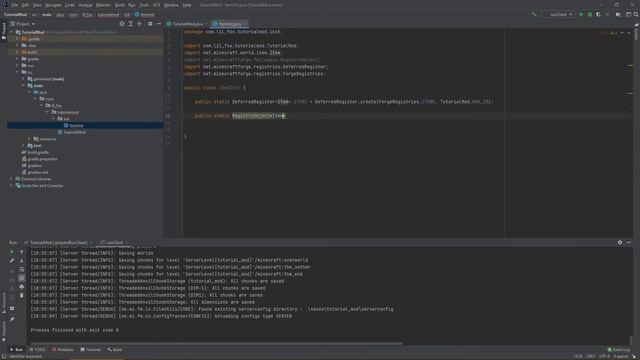640x360 pixels.
Task: Click TutorialMod breadcrumb in navigation bar
Action: (x=16, y=14)
